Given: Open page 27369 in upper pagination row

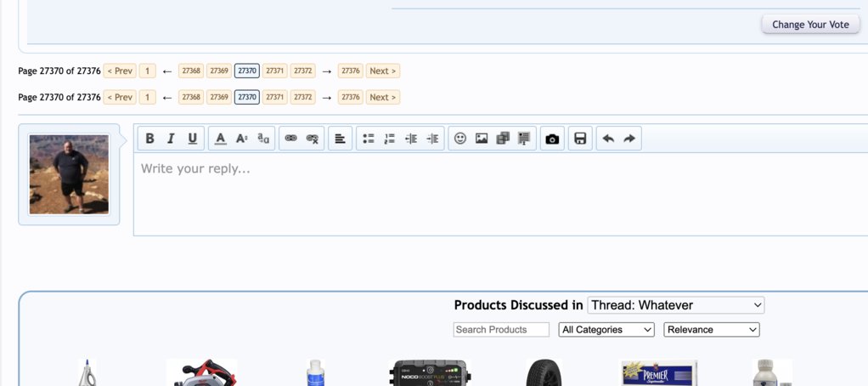Looking at the screenshot, I should [x=219, y=71].
